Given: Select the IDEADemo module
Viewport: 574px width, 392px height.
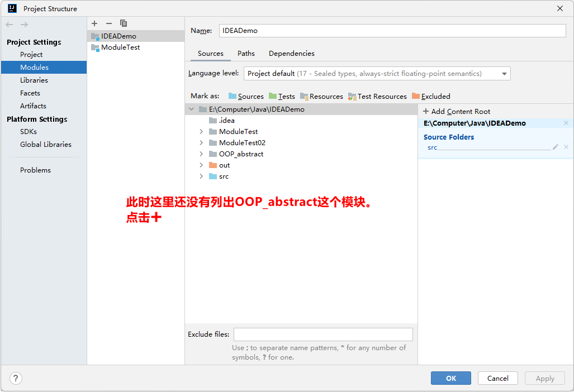Looking at the screenshot, I should coord(136,36).
